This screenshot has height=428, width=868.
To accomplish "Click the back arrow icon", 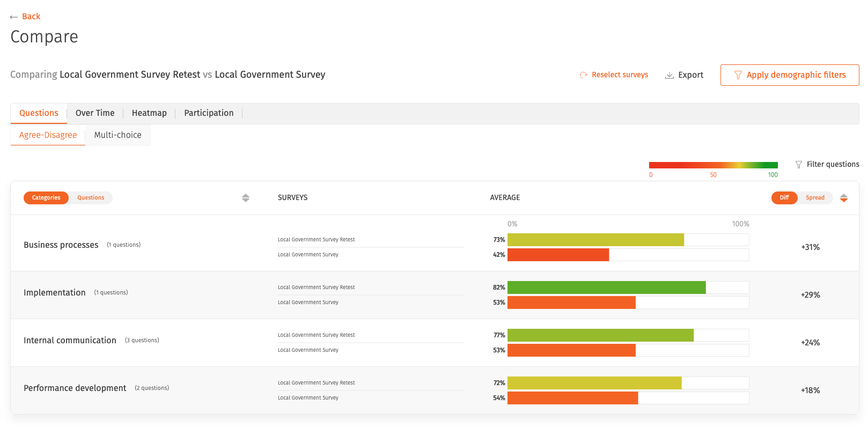I will pos(14,17).
